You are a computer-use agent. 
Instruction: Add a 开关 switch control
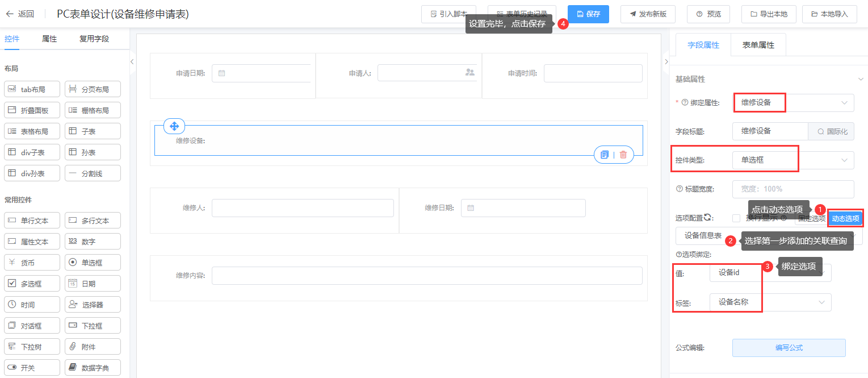[x=32, y=368]
